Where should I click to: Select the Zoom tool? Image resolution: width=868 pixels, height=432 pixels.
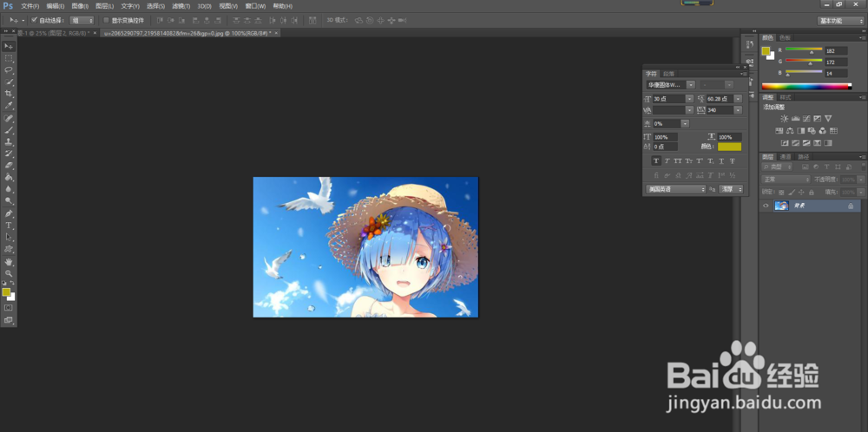tap(9, 273)
